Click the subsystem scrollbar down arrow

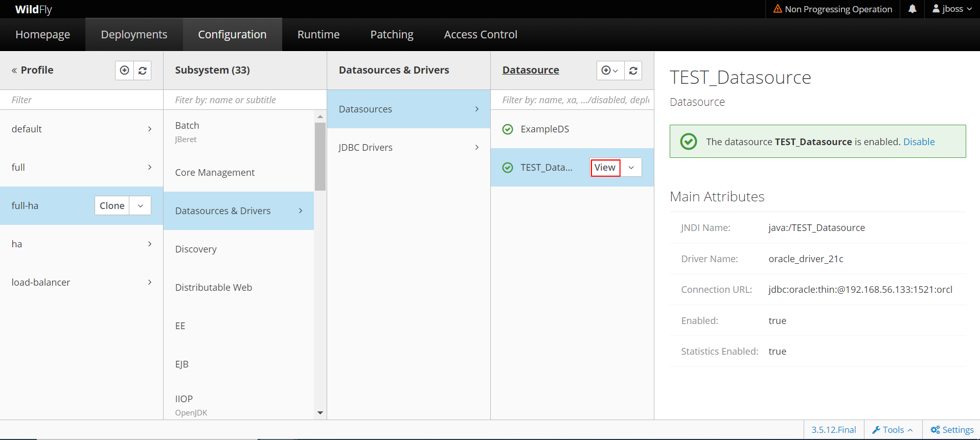click(320, 413)
